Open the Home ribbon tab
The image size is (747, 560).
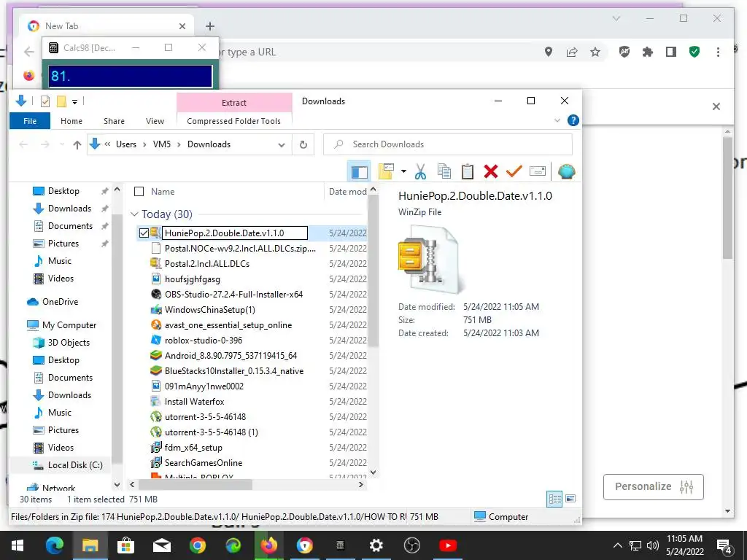click(x=71, y=121)
